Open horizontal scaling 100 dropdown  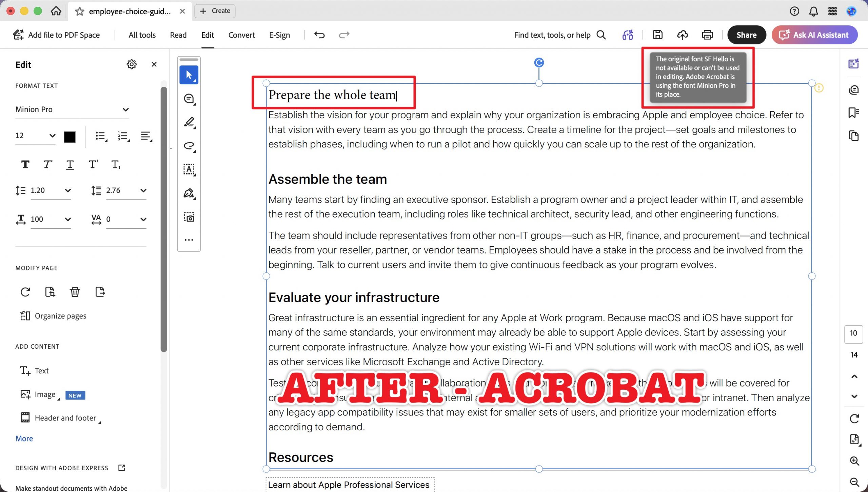click(x=51, y=219)
